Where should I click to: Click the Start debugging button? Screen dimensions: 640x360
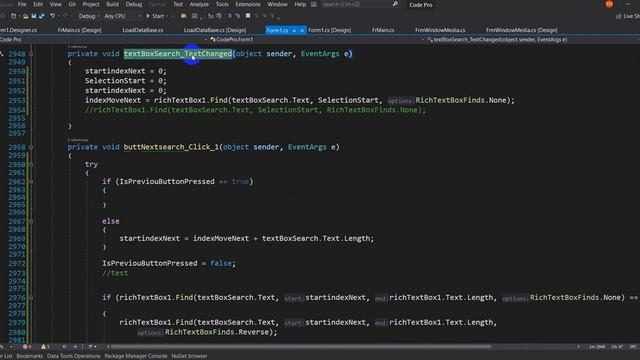(x=155, y=16)
